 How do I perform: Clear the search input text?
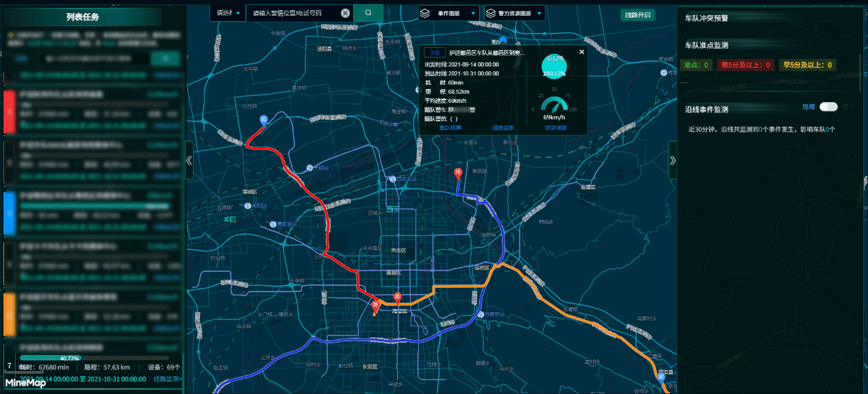coord(345,12)
